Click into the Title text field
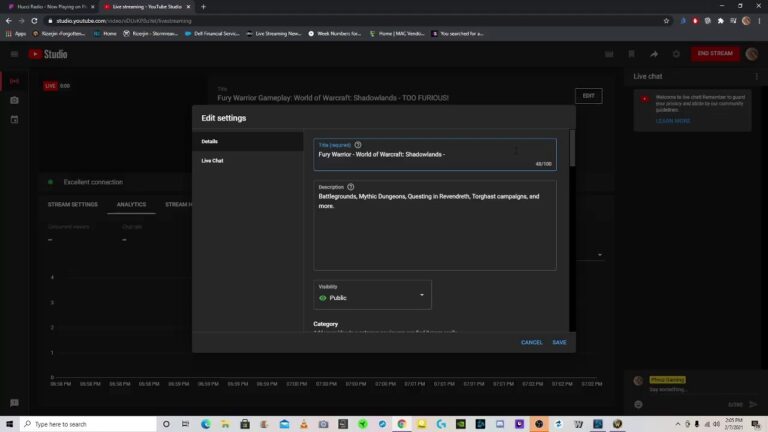768x432 pixels. [435, 154]
